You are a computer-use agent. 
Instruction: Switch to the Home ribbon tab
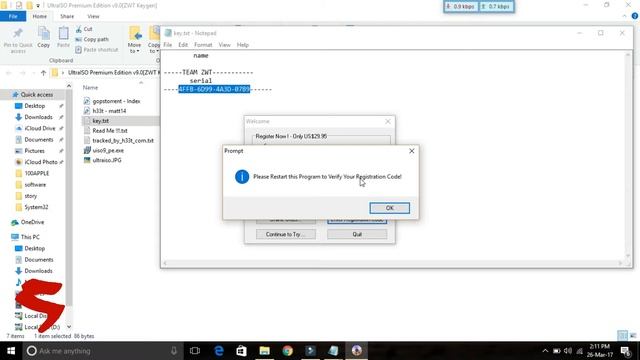tap(40, 16)
